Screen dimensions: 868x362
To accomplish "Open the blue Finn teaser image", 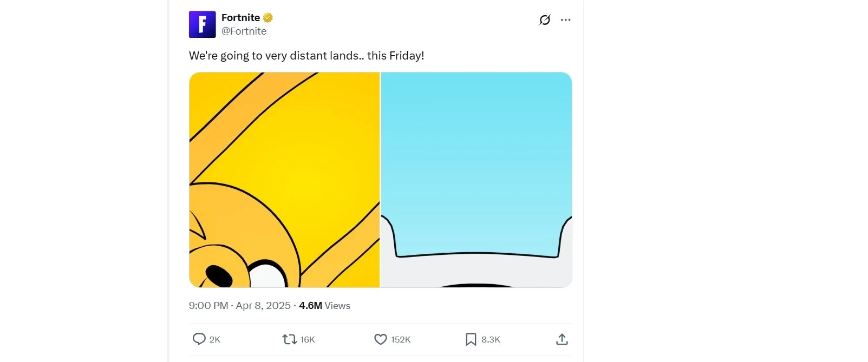I will (x=477, y=180).
